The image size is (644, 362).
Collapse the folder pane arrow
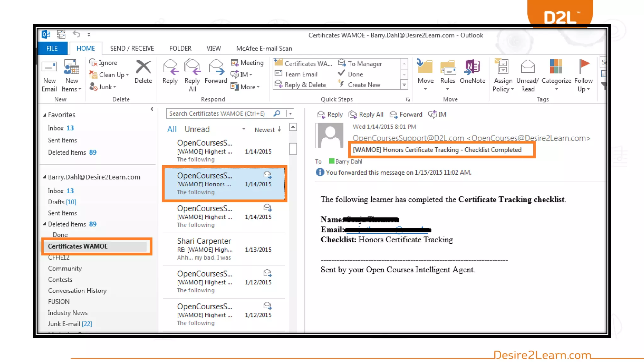[x=152, y=109]
